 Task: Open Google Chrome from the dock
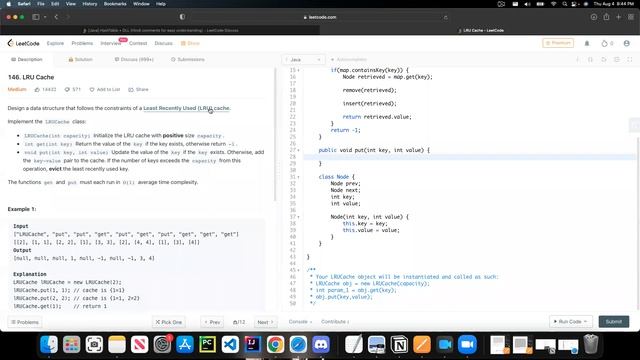(x=276, y=344)
